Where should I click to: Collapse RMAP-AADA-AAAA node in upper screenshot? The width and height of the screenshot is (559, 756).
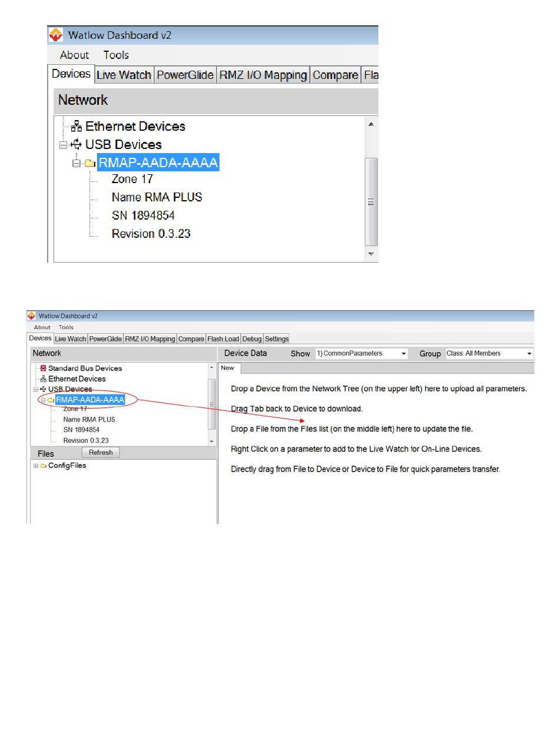(x=76, y=163)
